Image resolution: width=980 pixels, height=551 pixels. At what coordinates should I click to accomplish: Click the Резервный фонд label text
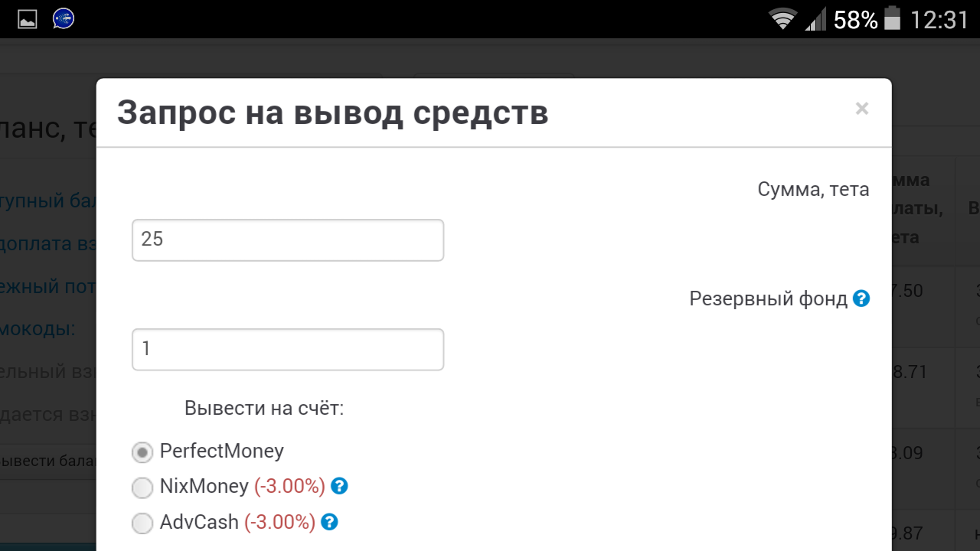(768, 298)
